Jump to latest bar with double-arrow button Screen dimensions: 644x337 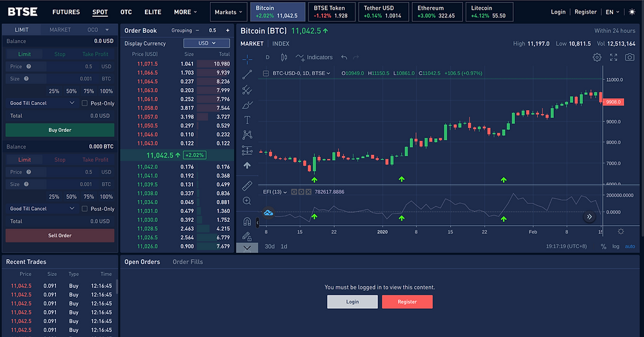point(589,217)
